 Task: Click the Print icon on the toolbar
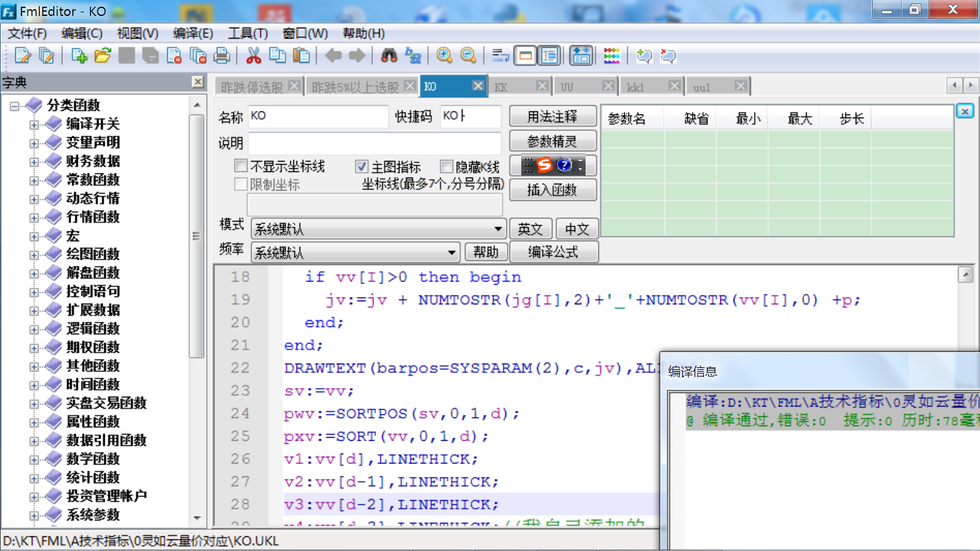[x=221, y=56]
